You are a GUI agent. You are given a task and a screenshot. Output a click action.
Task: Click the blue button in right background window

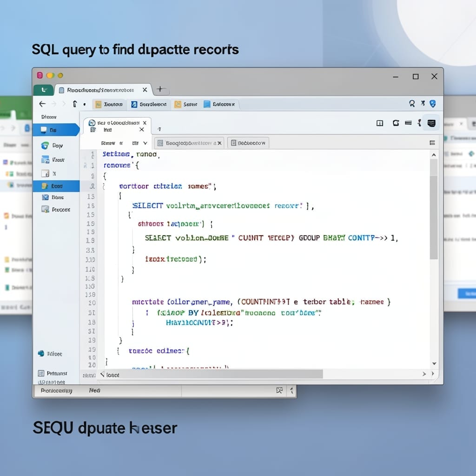(467, 294)
